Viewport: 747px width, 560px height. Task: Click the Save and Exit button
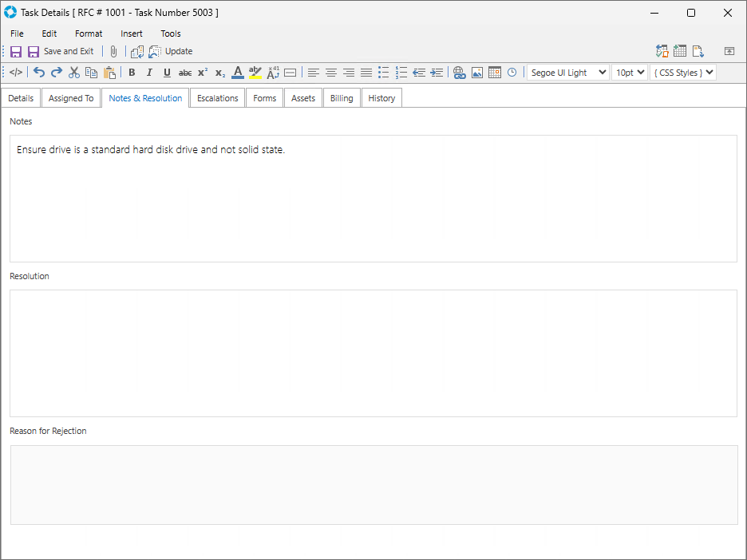tap(61, 51)
